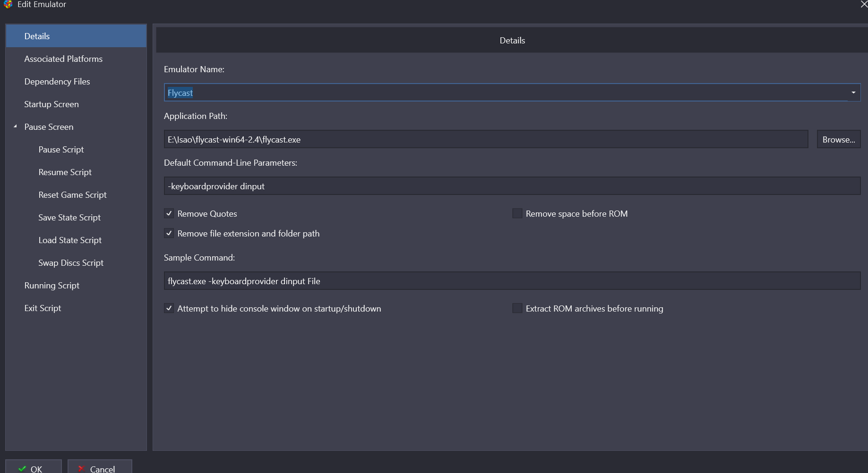Open Startup Screen section
Viewport: 868px width, 473px height.
tap(76, 104)
